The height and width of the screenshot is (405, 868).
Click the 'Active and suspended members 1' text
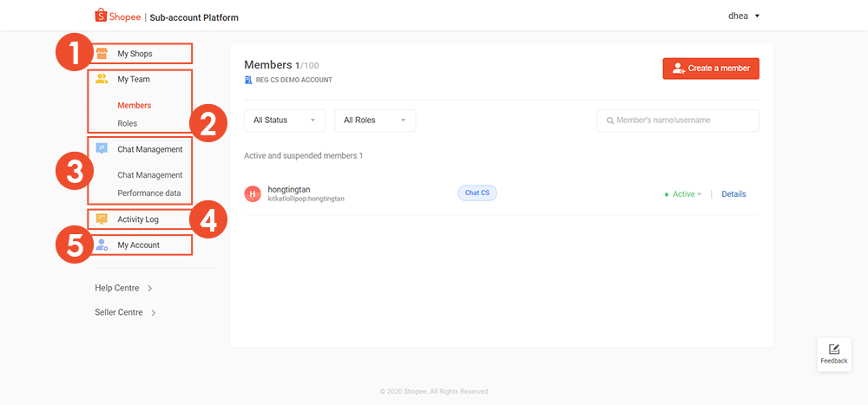tap(303, 156)
